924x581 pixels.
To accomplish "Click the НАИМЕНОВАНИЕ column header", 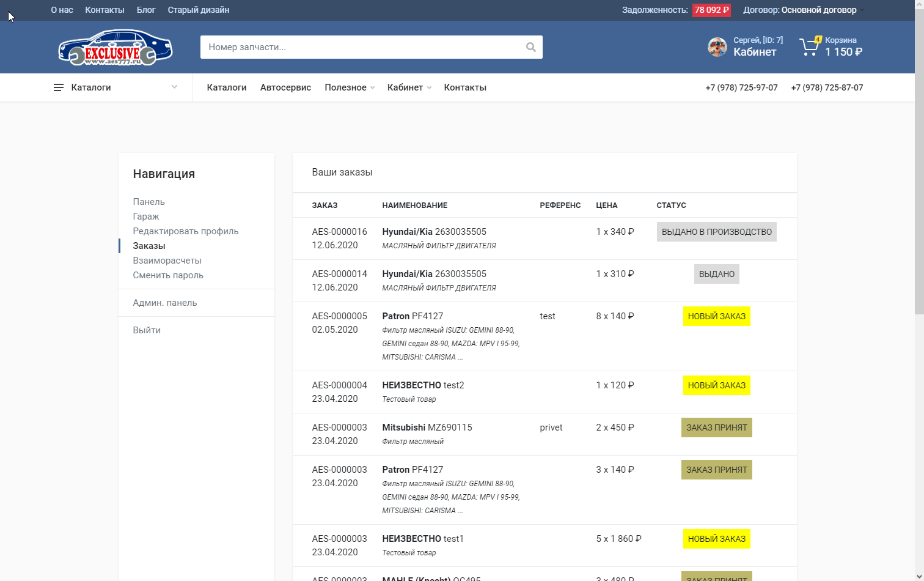I will coord(415,205).
